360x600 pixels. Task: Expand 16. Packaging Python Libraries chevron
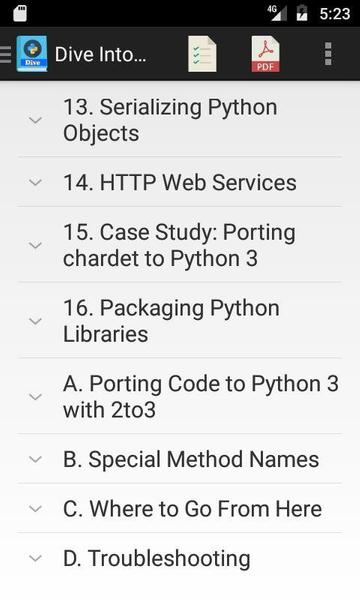coord(36,321)
